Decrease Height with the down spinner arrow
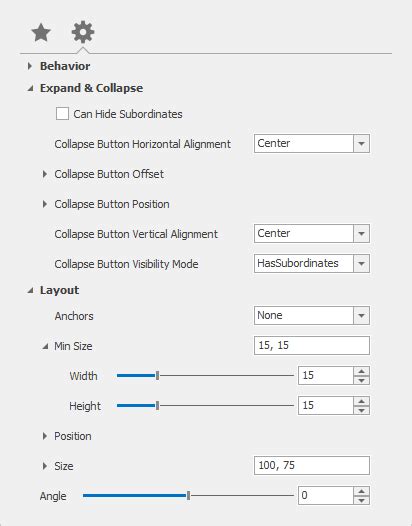Viewport: 412px width, 526px height. pyautogui.click(x=361, y=410)
